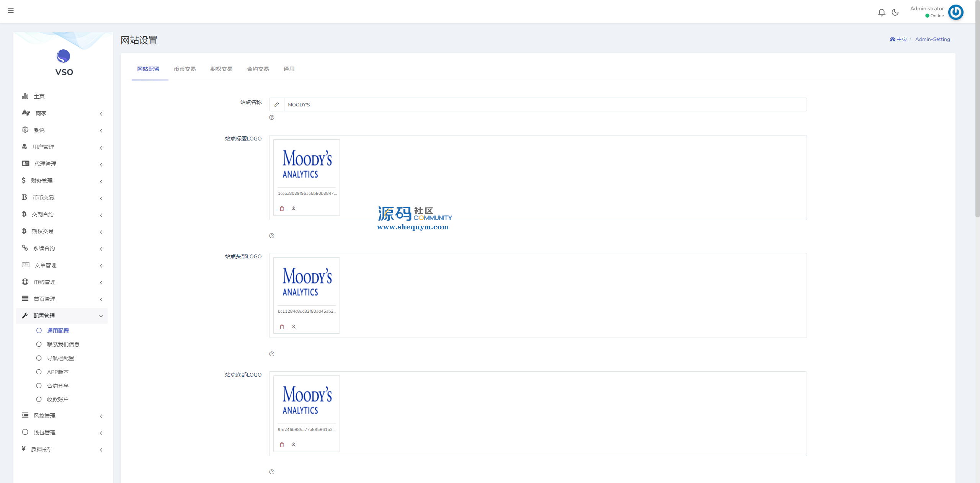980x483 pixels.
Task: Click the 代理管理 ID card icon
Action: (26, 163)
